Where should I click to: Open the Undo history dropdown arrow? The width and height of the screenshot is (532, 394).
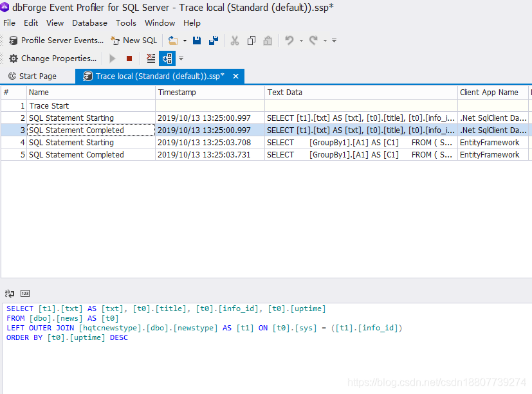[x=301, y=40]
